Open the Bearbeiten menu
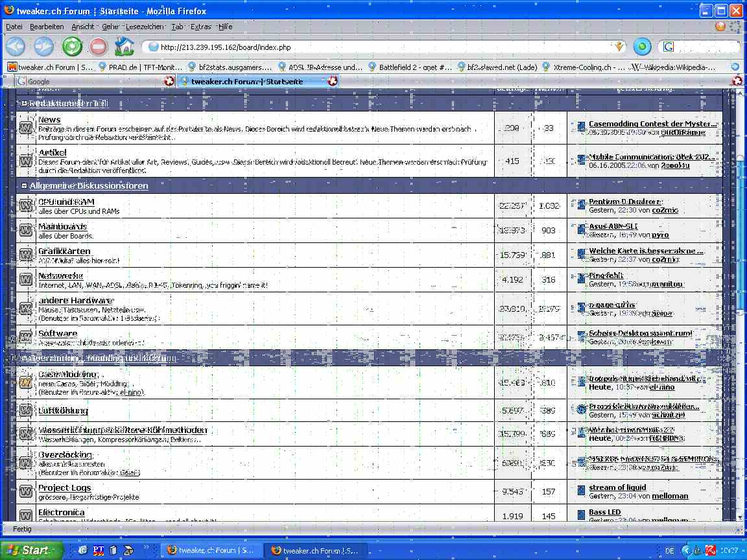Screen dimensions: 747x560 pyautogui.click(x=47, y=27)
